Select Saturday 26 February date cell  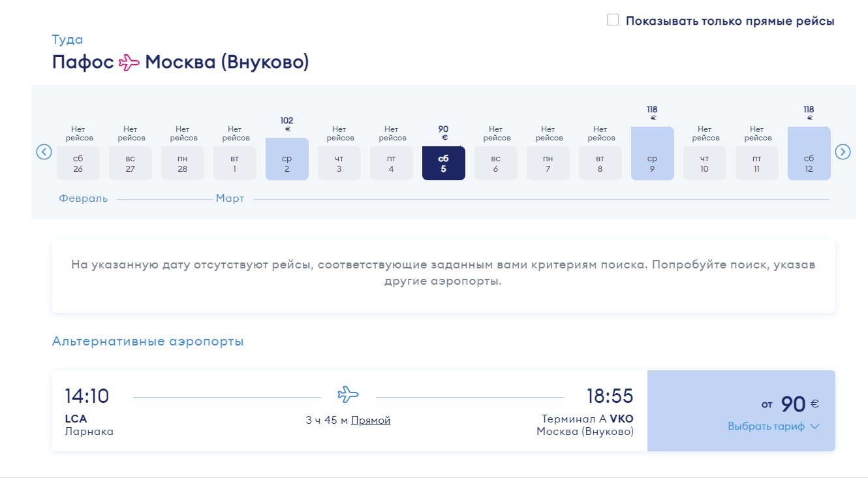coord(78,163)
